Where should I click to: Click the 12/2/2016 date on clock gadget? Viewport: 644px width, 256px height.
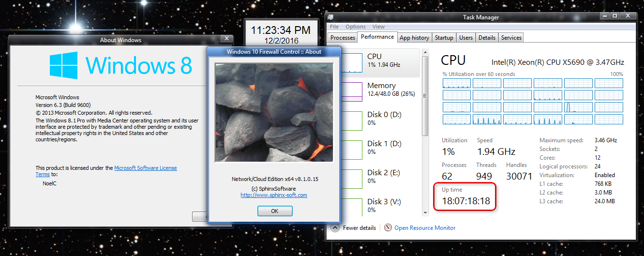click(x=281, y=41)
